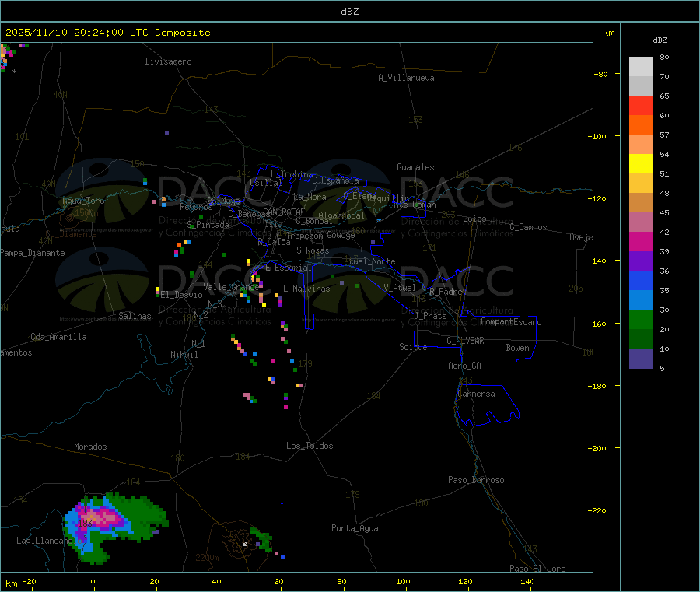Select the timestamp '2025/11/10 20:24:00 UTC Composite'

click(107, 33)
